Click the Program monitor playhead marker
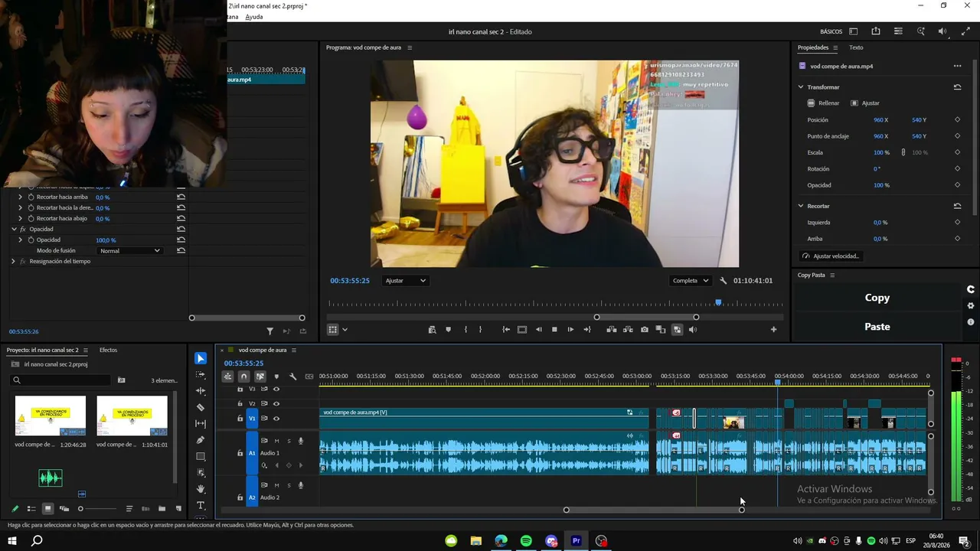The width and height of the screenshot is (980, 551). click(x=718, y=303)
